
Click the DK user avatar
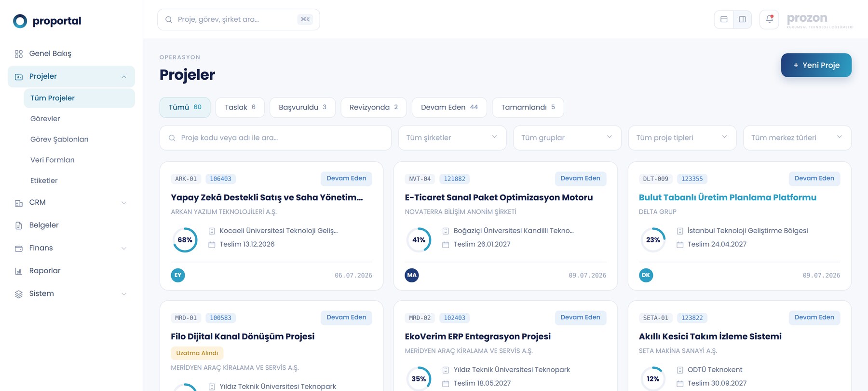pos(646,275)
